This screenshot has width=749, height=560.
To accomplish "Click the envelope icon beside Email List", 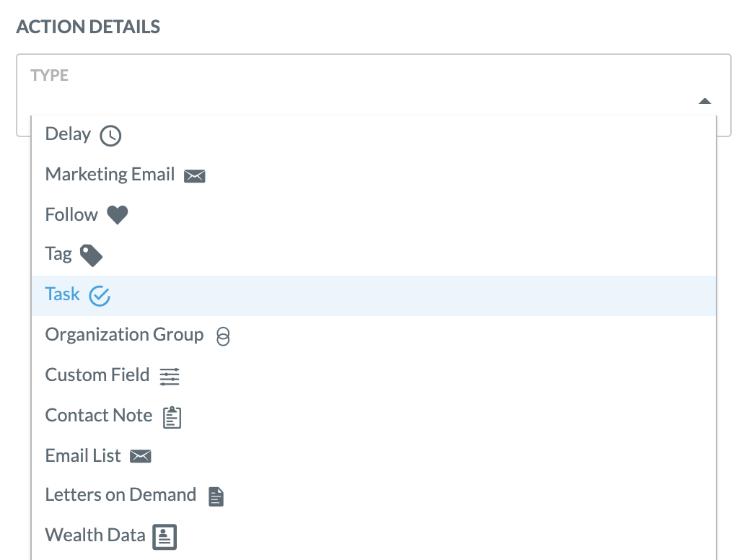I will tap(141, 456).
